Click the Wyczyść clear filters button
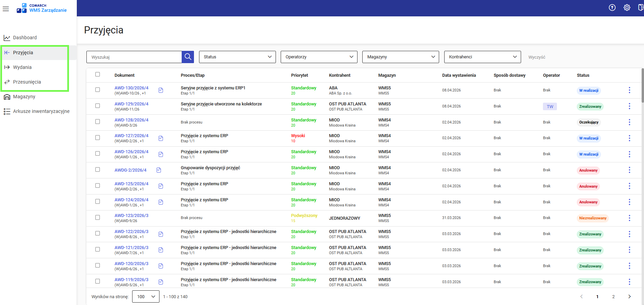Viewport: 644px width, 305px height. pos(536,57)
